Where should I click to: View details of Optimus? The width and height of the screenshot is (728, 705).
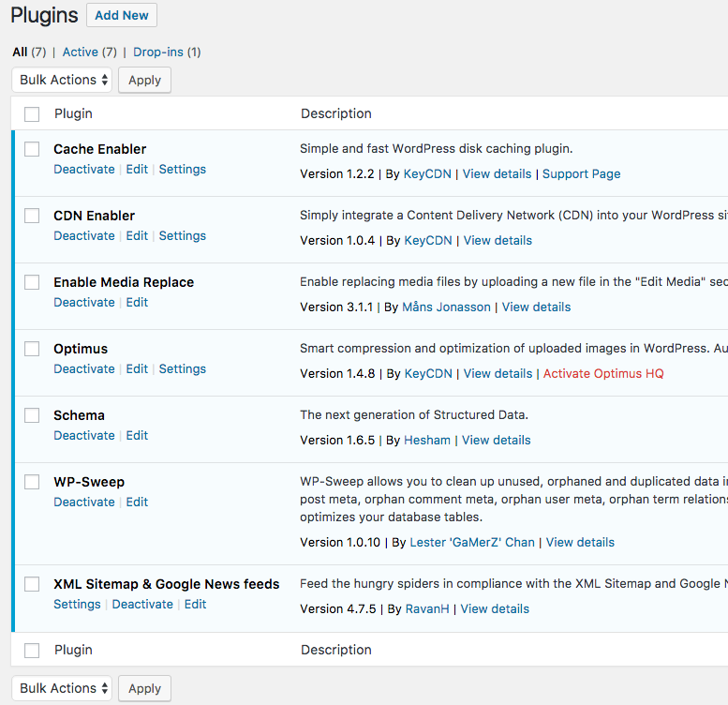coord(498,373)
